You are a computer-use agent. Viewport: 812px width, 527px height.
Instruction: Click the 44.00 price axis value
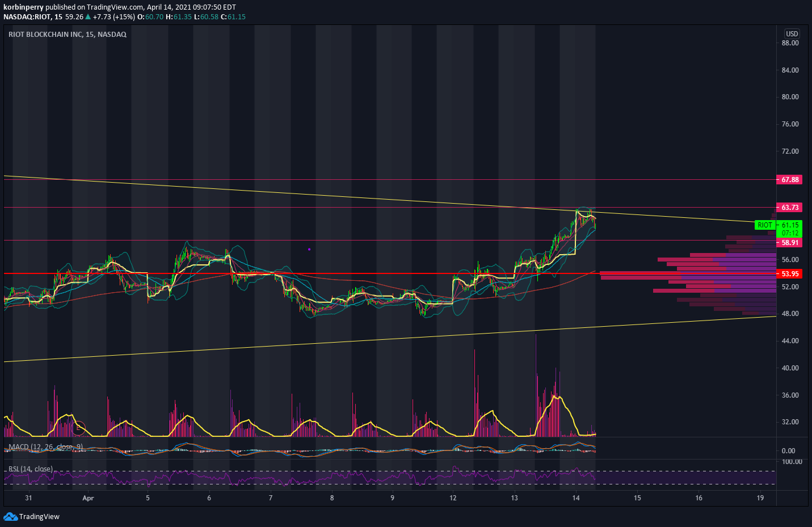click(790, 341)
